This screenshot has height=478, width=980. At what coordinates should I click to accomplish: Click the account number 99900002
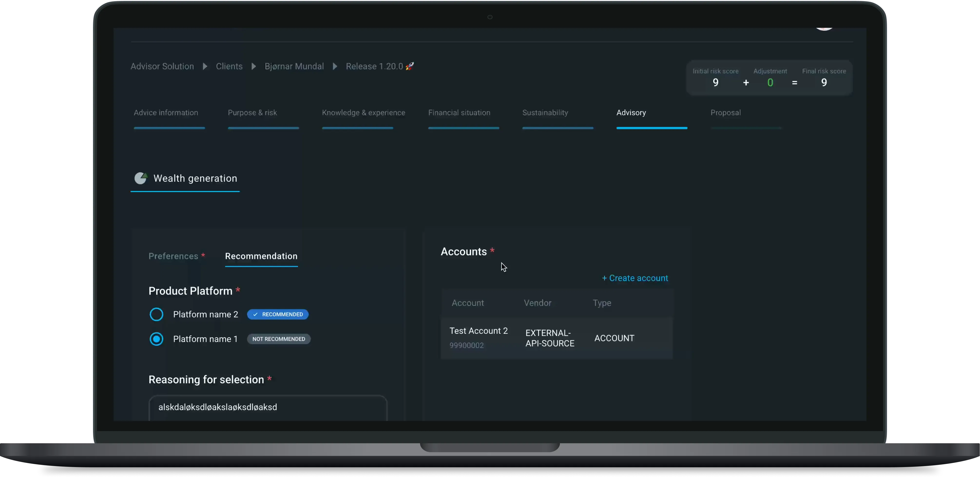pyautogui.click(x=466, y=345)
